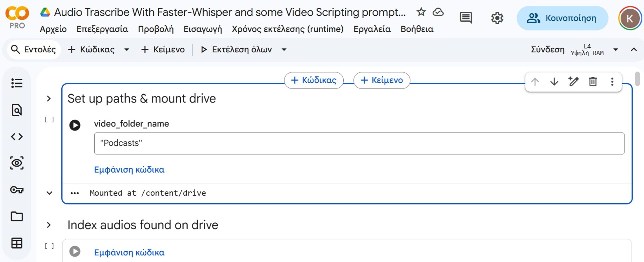Add text cell via floating + Κείμενο
Viewport: 644px width, 262px height.
click(x=382, y=80)
